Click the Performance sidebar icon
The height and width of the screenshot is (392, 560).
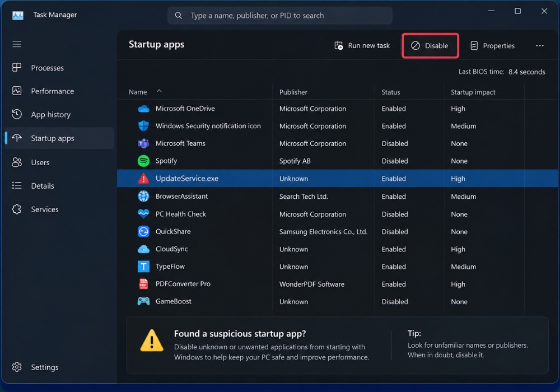pos(17,91)
